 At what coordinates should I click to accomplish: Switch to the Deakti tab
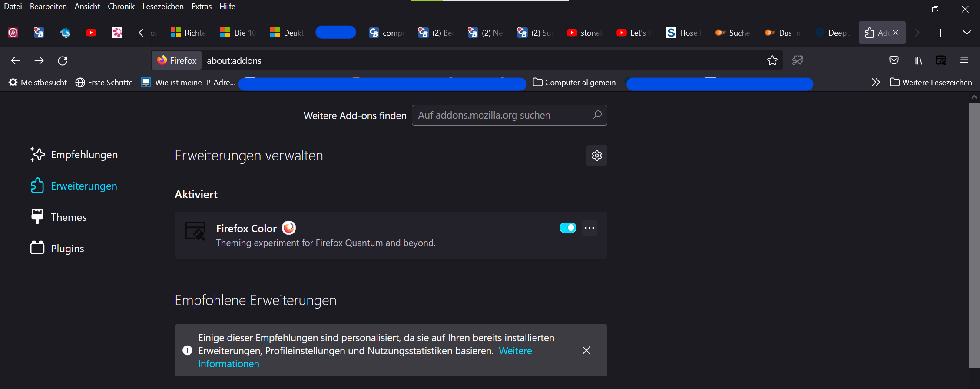tap(287, 33)
